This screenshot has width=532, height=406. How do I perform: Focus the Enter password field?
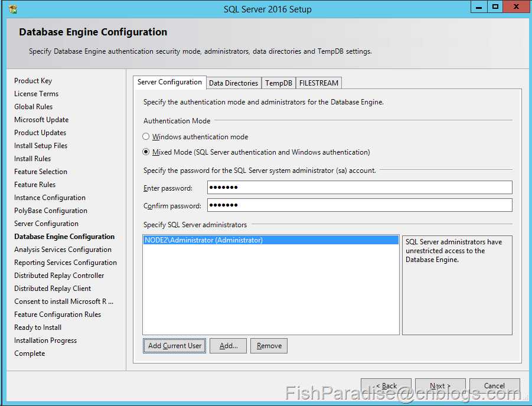360,187
